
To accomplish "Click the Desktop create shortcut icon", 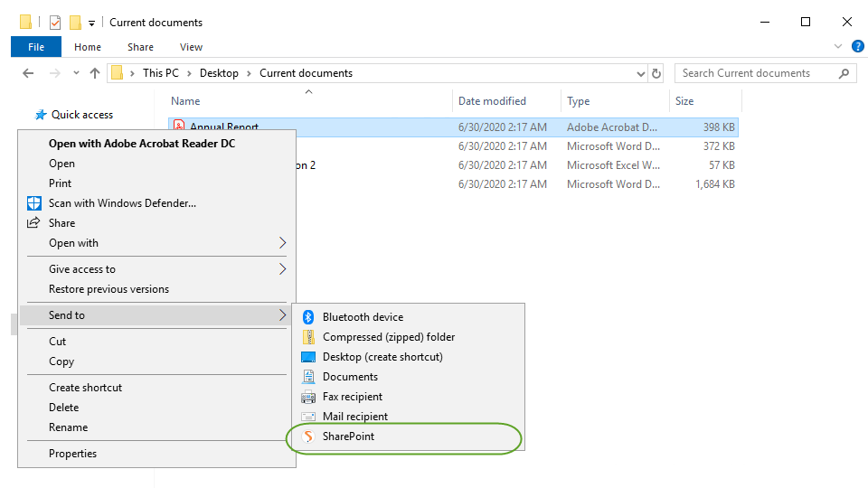I will pos(308,357).
